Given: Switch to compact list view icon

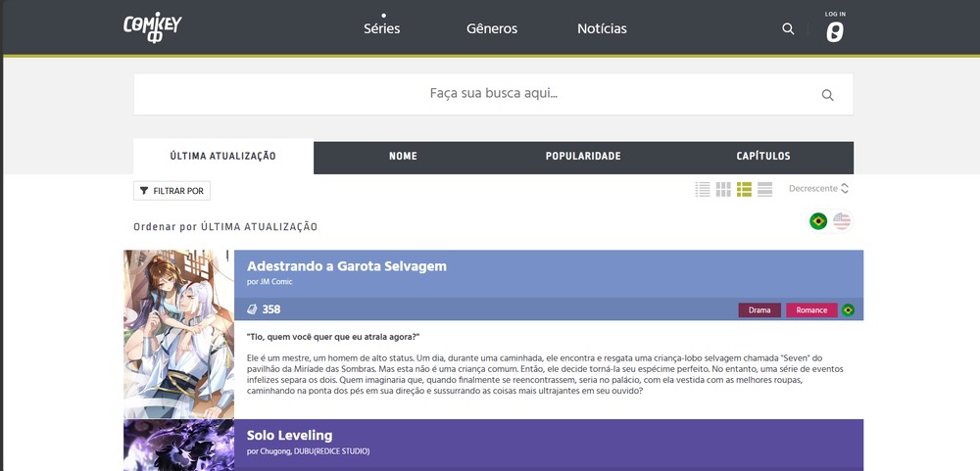Looking at the screenshot, I should point(703,189).
